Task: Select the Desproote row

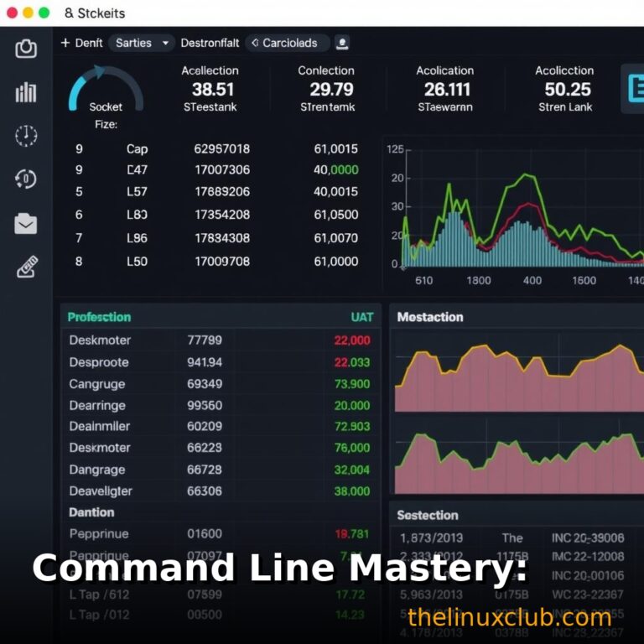Action: (x=221, y=362)
